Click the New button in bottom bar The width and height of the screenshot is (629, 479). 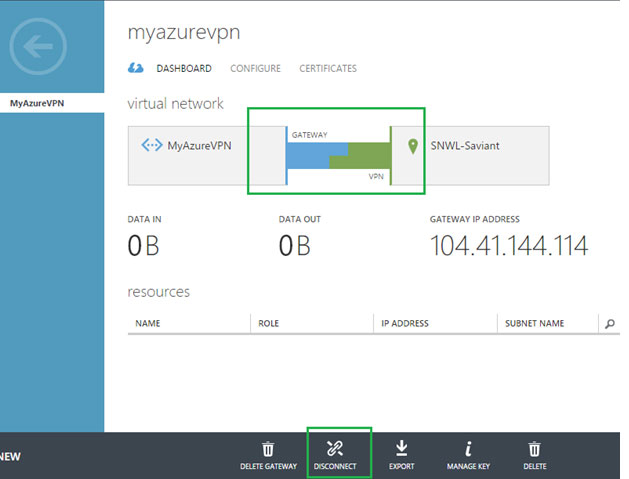tap(10, 457)
